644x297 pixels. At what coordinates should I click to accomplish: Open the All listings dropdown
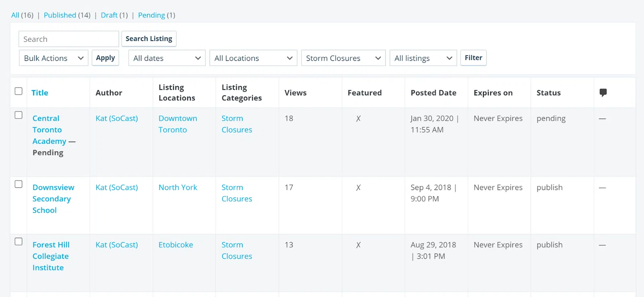click(423, 58)
